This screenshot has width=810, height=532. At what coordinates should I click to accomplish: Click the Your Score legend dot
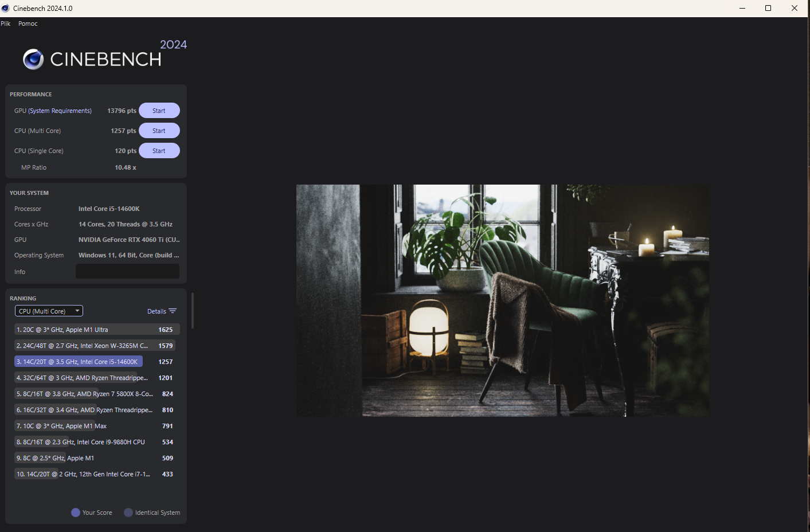click(76, 513)
